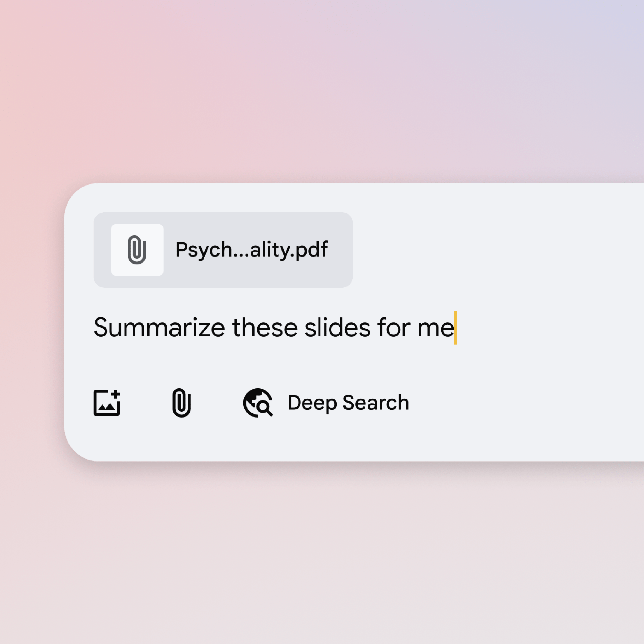Click the add image icon
644x644 pixels.
pos(107,403)
